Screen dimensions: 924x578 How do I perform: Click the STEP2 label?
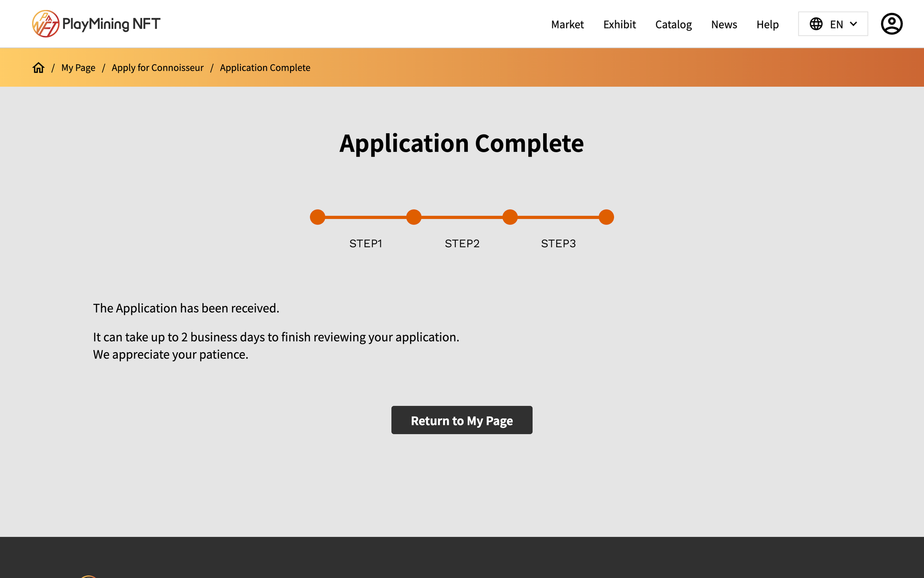[x=462, y=244]
